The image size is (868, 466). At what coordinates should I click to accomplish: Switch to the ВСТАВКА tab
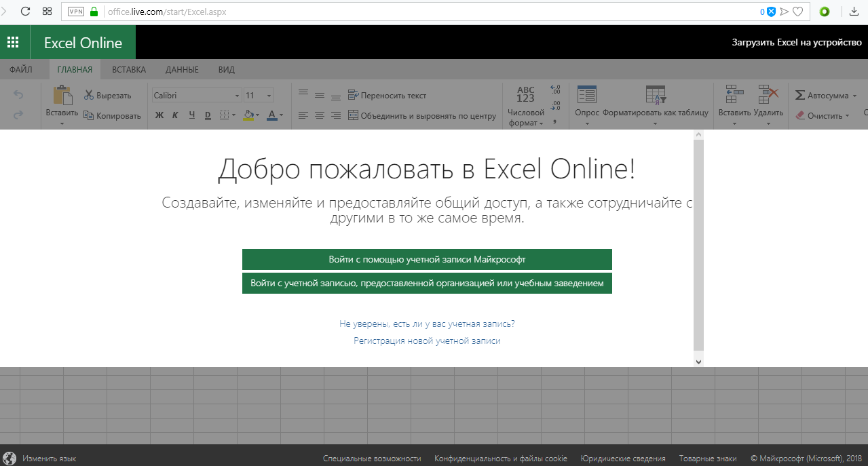129,69
